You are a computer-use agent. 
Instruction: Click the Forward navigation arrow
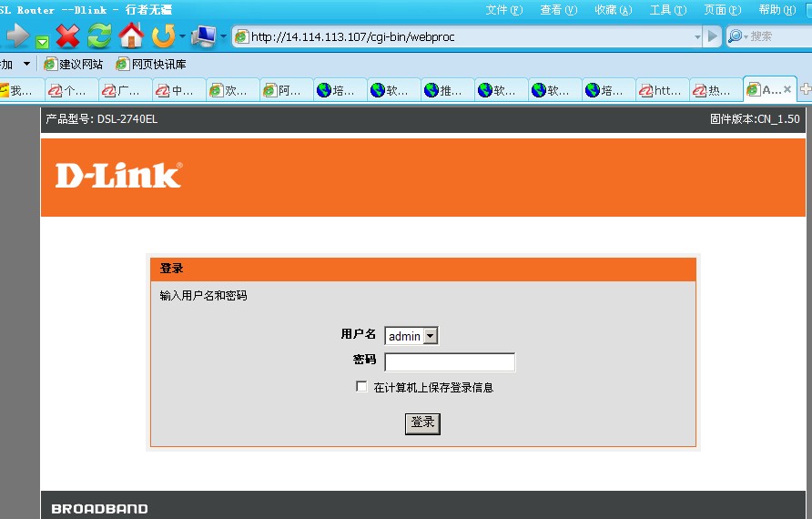point(17,36)
